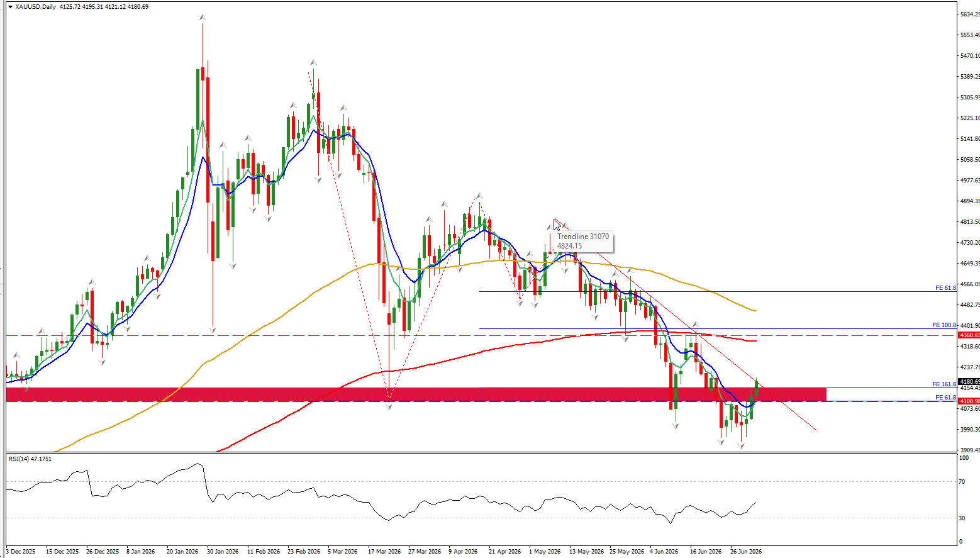Click the red 4100.98 price tag
Viewport: 980px width, 558px height.
[x=969, y=401]
